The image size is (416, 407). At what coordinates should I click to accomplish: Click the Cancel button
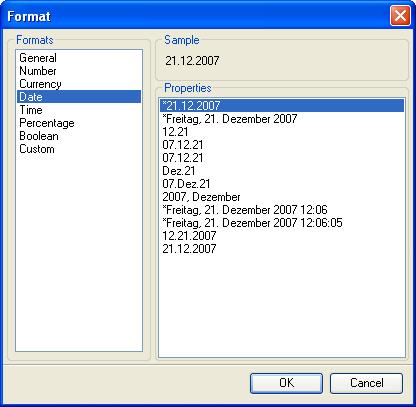[366, 383]
